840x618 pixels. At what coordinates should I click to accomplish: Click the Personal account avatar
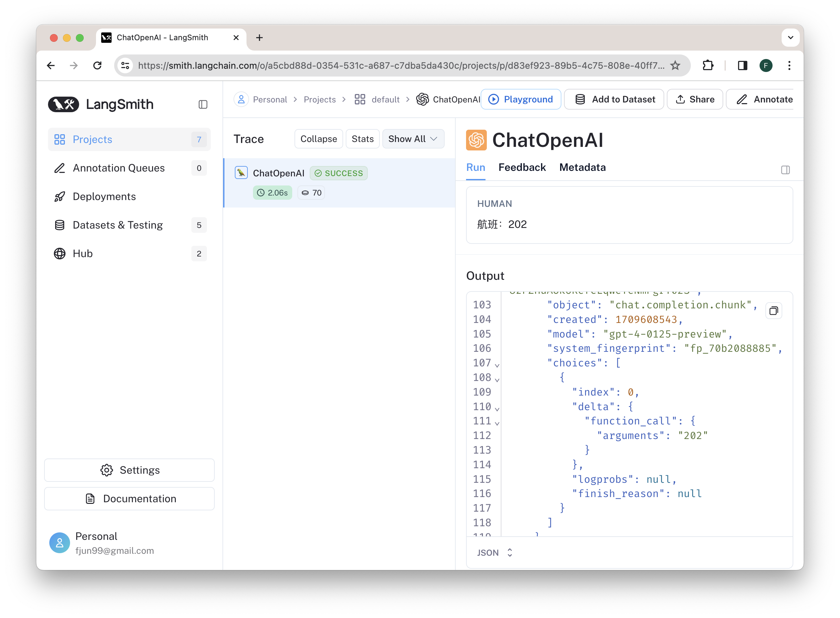59,543
